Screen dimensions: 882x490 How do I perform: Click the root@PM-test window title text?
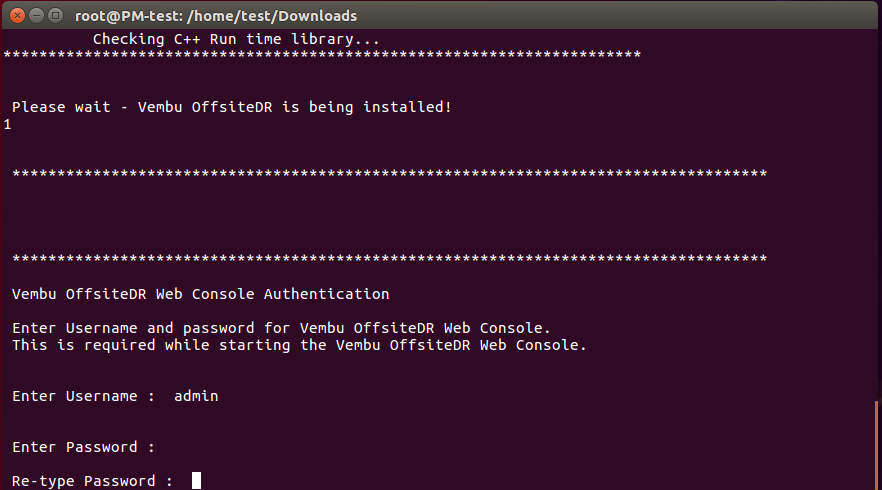tap(216, 16)
